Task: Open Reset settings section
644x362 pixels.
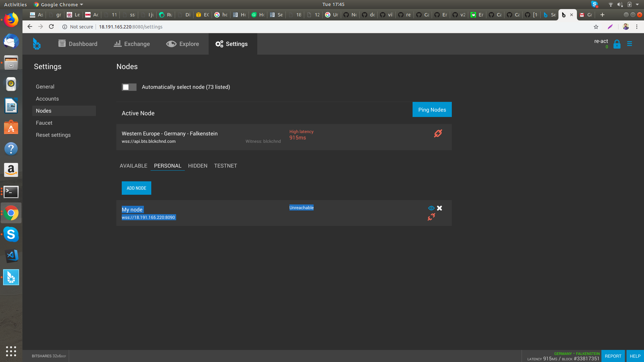Action: point(53,135)
